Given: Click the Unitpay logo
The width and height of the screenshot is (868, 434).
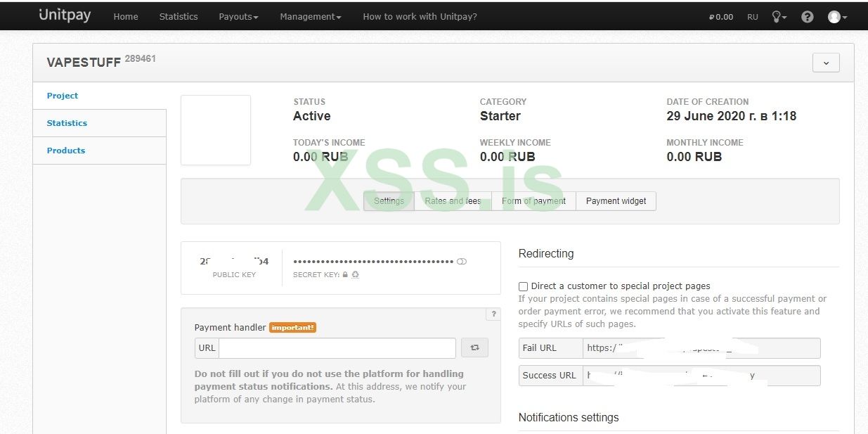Looking at the screenshot, I should [65, 15].
